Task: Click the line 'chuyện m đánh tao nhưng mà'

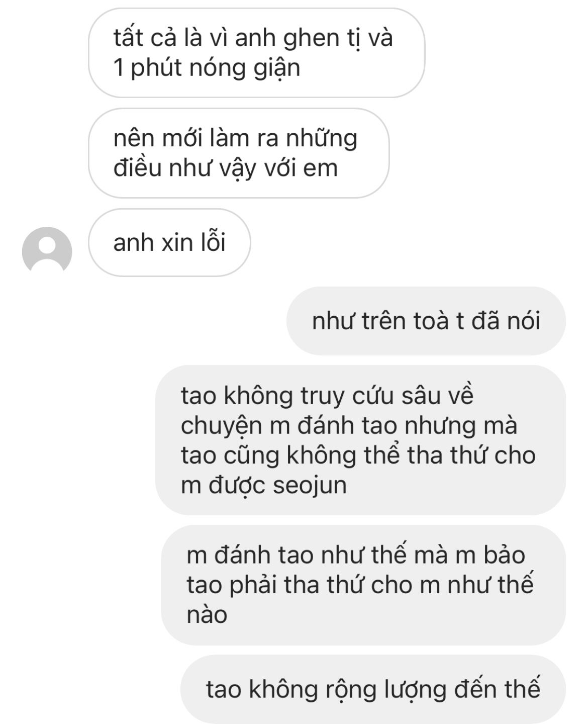Action: (349, 425)
